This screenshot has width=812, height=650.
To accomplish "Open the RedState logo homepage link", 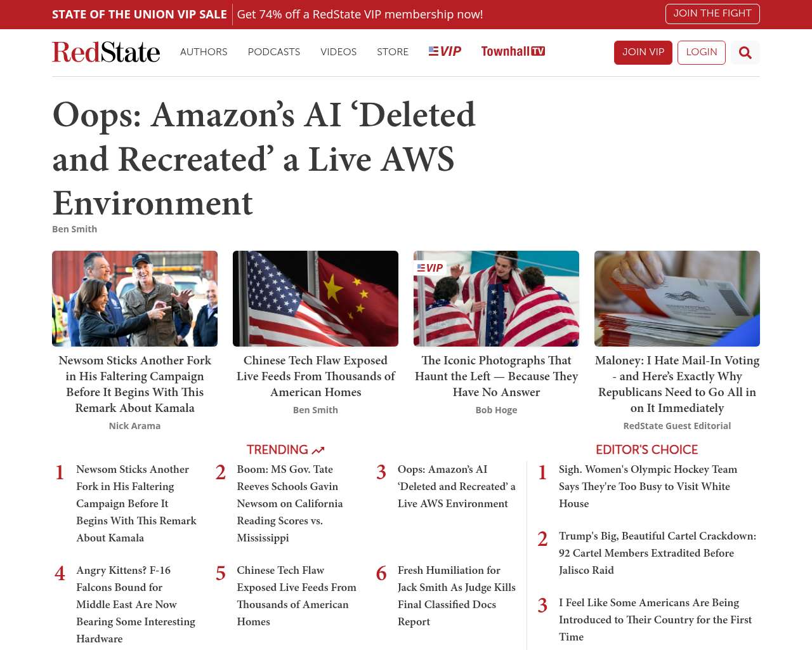I will coord(106,52).
